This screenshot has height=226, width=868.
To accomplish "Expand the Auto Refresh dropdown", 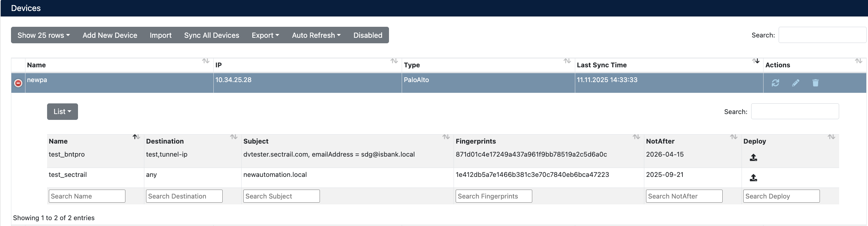I will (x=316, y=35).
